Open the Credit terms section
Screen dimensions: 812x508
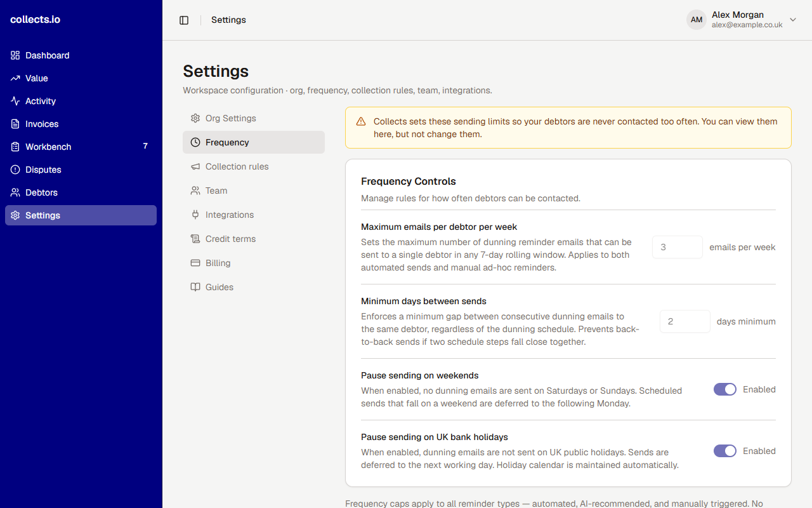[254, 239]
